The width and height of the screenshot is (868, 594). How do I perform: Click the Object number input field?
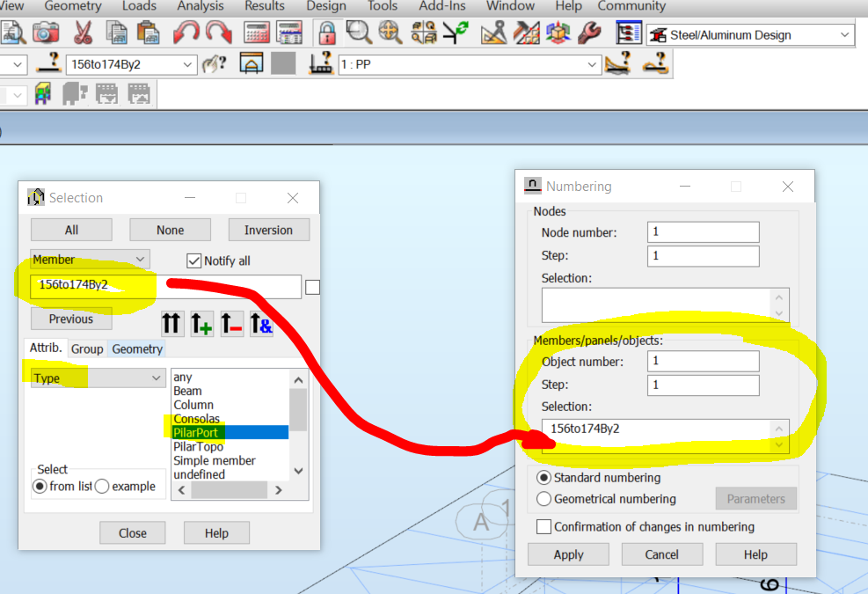[x=702, y=361]
